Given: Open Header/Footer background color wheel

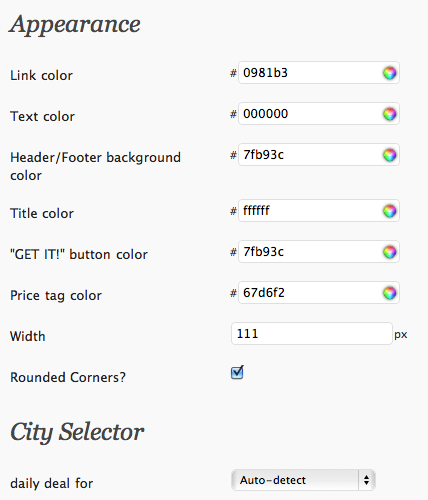Looking at the screenshot, I should (389, 155).
